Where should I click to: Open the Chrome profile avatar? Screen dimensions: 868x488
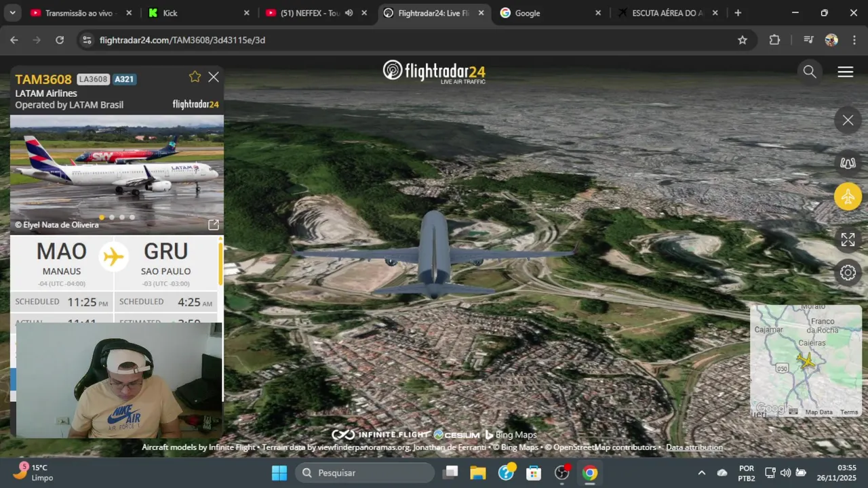pos(831,40)
